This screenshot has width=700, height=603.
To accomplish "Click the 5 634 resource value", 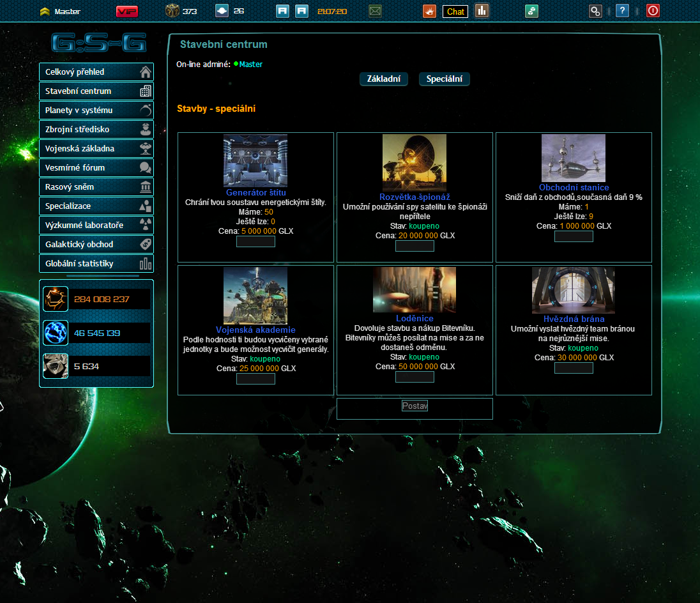I will pos(86,367).
